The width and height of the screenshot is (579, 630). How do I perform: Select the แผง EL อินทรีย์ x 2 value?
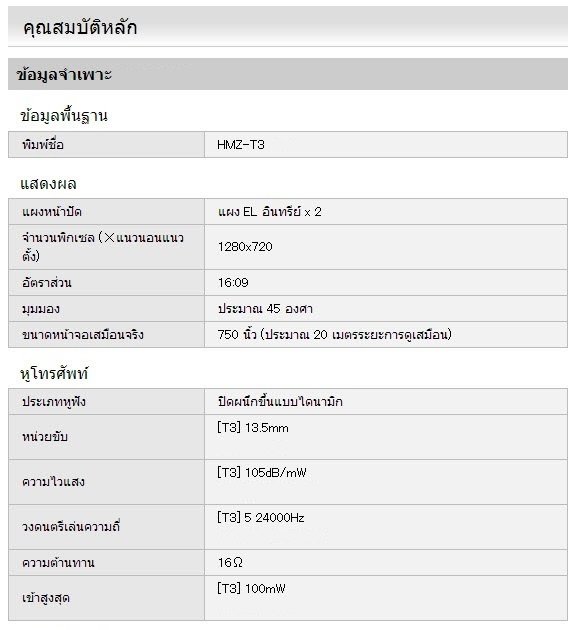pyautogui.click(x=270, y=212)
